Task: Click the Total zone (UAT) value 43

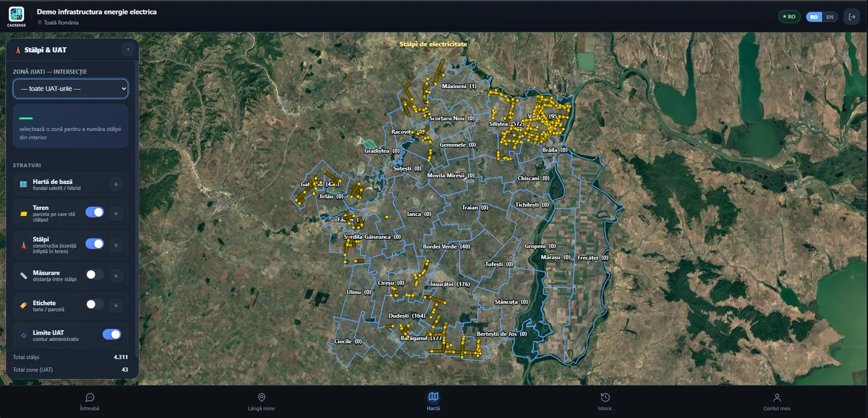Action: [125, 369]
